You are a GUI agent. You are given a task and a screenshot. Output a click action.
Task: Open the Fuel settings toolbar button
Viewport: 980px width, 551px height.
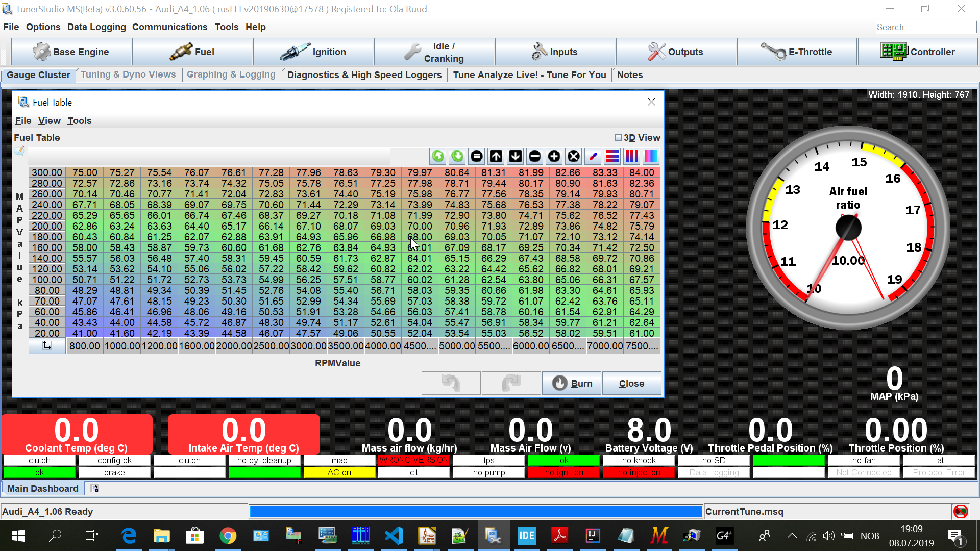192,52
